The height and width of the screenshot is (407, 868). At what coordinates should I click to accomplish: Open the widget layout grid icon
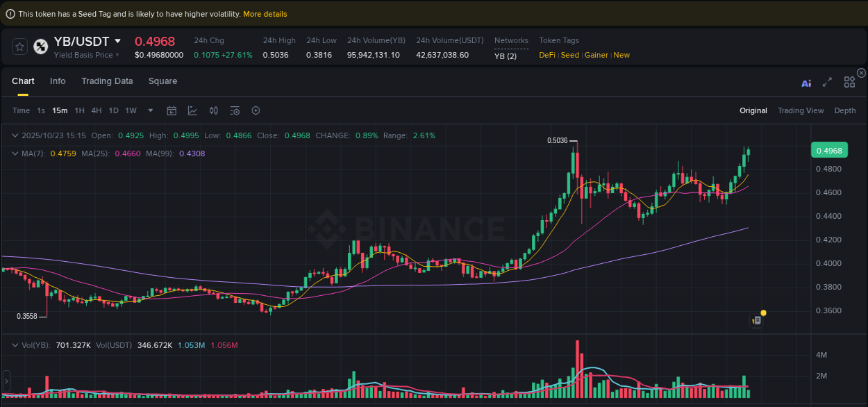pos(849,82)
